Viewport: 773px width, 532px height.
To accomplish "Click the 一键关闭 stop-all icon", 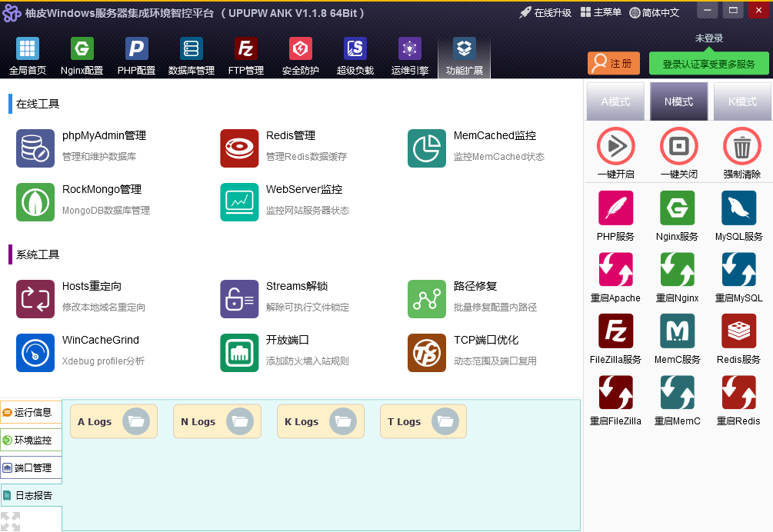I will 679,146.
